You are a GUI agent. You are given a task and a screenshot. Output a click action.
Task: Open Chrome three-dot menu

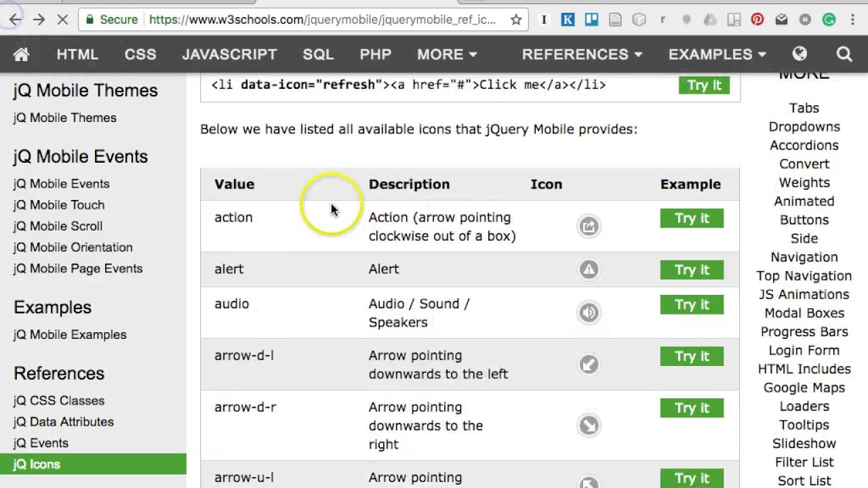tap(852, 20)
